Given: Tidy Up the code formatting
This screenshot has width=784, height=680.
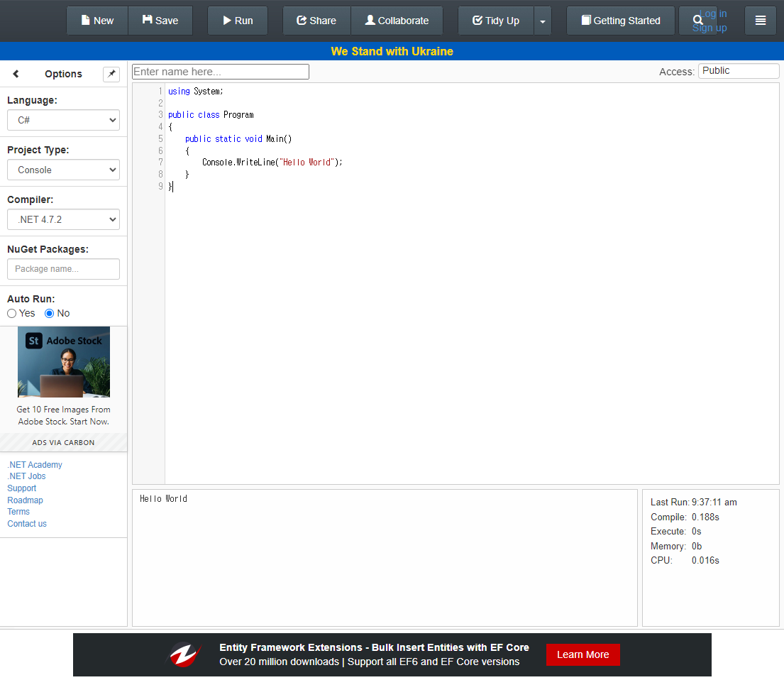Looking at the screenshot, I should click(x=496, y=21).
